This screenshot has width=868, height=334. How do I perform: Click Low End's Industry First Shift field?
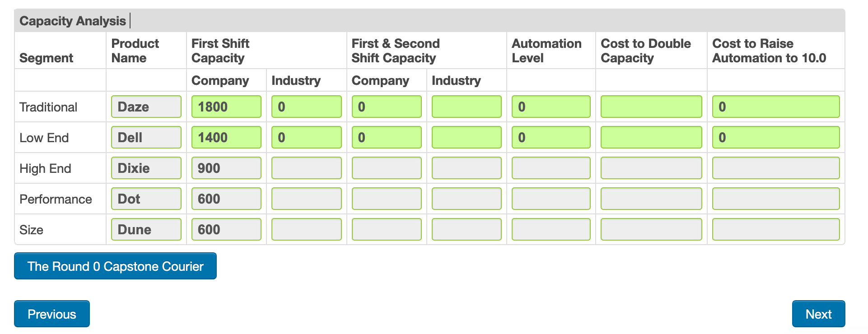pos(306,137)
